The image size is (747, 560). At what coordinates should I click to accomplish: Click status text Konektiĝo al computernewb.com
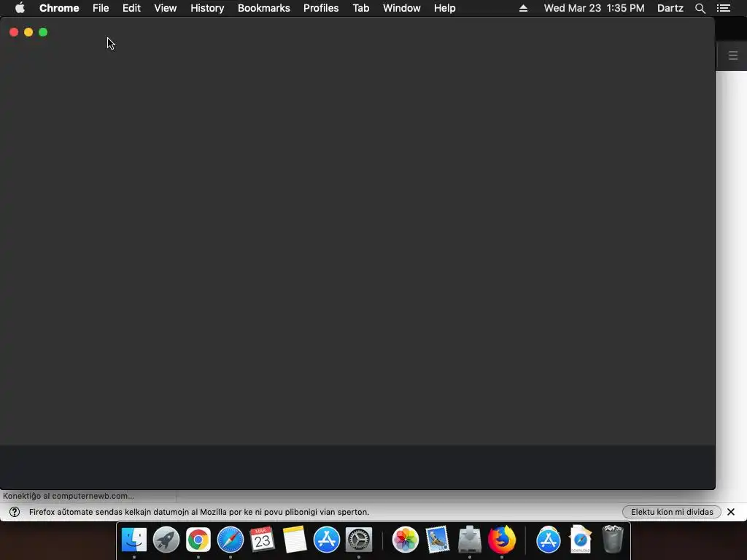coord(68,496)
